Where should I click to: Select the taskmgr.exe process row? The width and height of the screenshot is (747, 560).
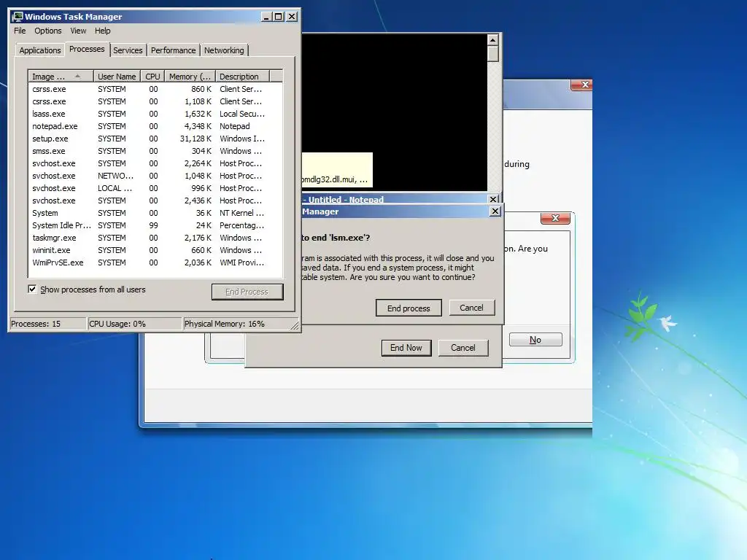[x=155, y=238]
